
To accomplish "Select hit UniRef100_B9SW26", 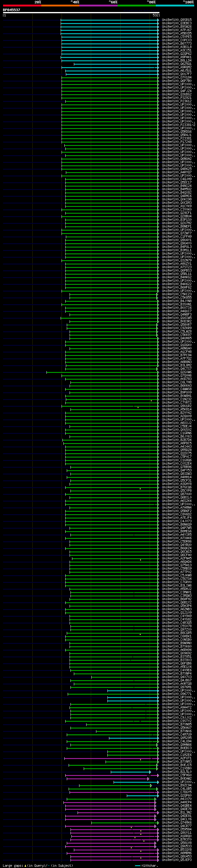I will [176, 26].
